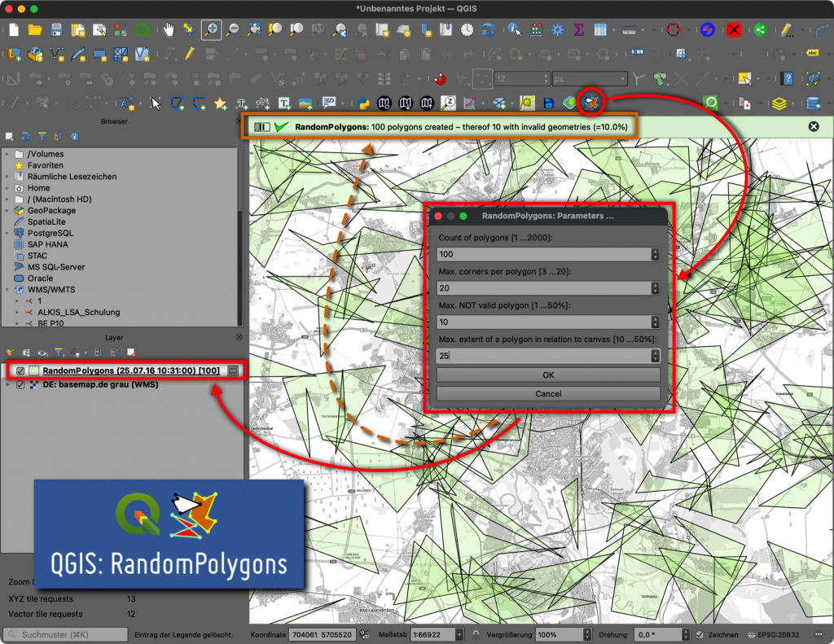This screenshot has width=834, height=644.
Task: Close the Layer panel
Action: 239,337
